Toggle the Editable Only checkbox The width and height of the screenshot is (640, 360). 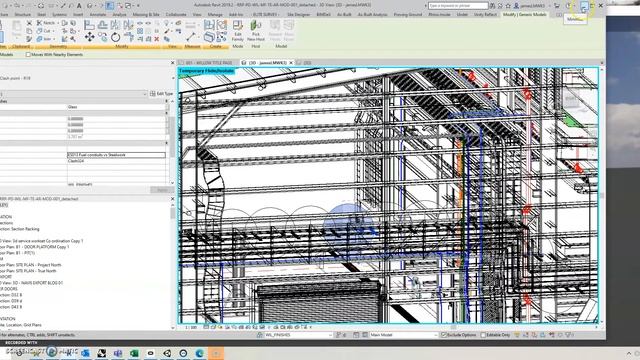(483, 335)
